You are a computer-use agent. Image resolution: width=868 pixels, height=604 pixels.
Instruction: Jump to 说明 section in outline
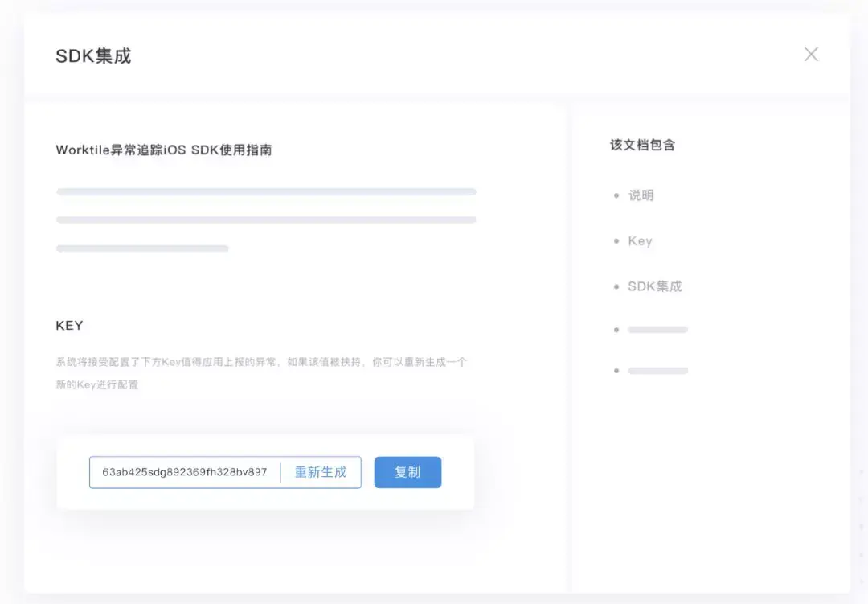(641, 195)
